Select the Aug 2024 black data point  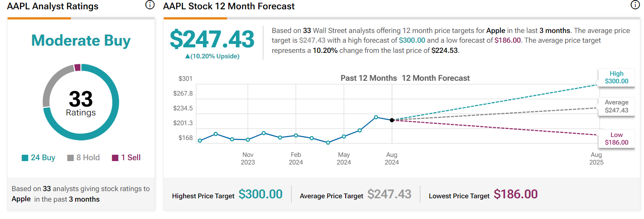point(392,120)
